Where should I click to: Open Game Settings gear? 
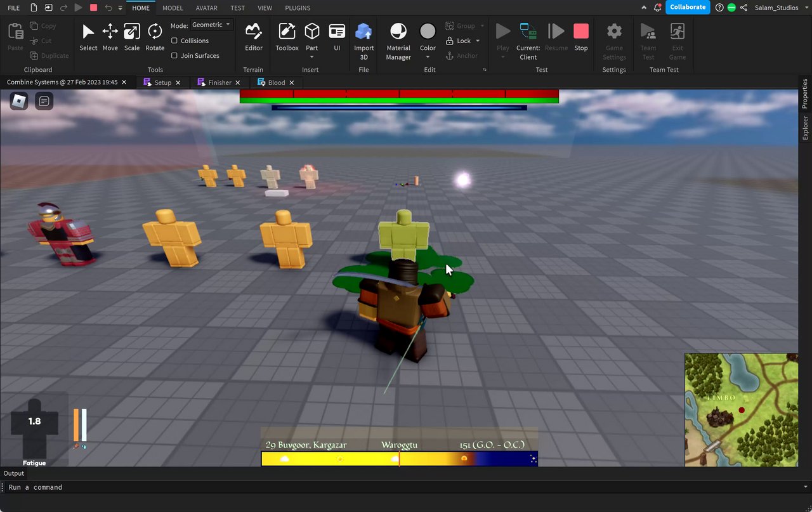pos(614,31)
